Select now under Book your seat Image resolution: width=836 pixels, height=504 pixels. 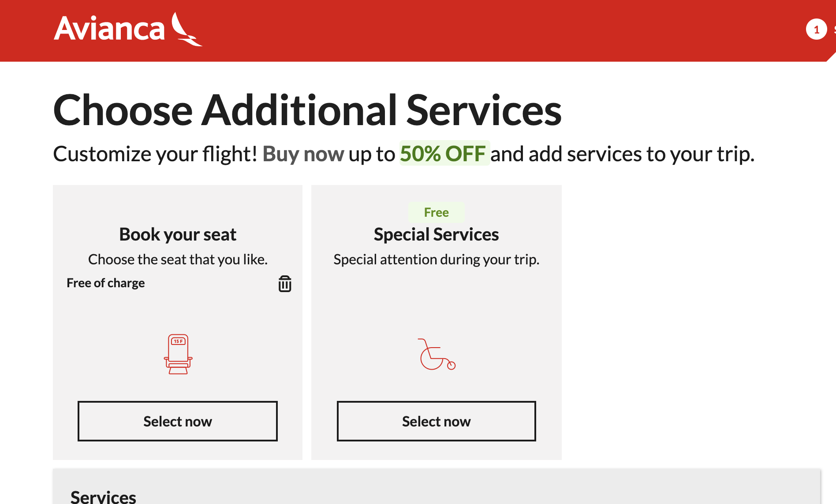tap(178, 421)
